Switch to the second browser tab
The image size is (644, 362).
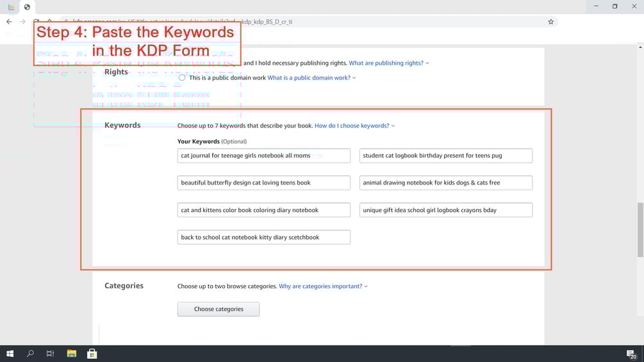[x=27, y=7]
